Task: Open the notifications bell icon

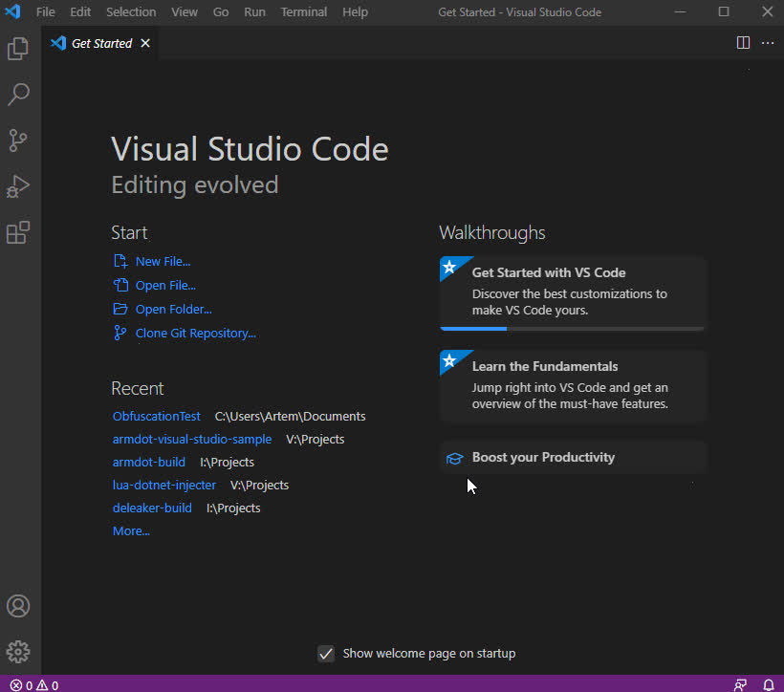Action: click(x=768, y=684)
